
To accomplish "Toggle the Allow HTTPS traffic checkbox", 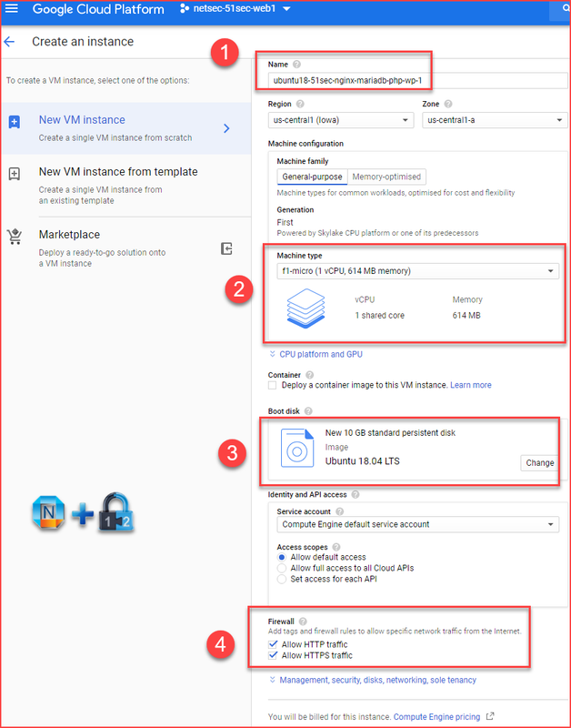I will (x=273, y=655).
